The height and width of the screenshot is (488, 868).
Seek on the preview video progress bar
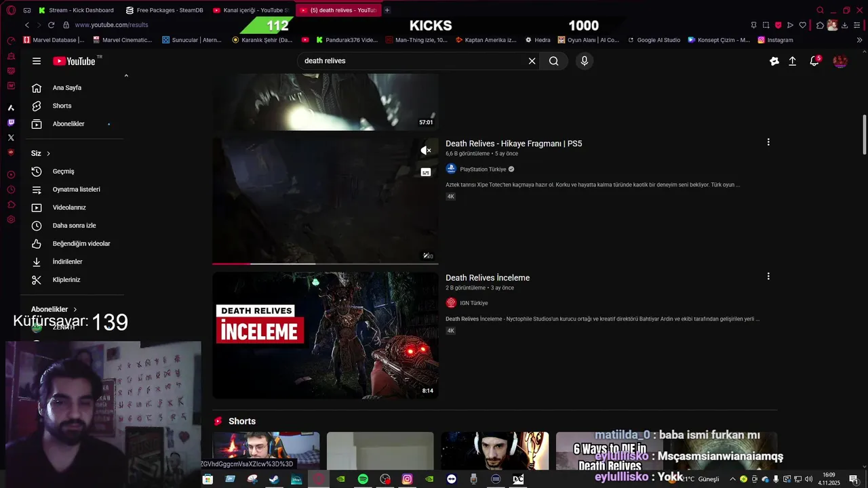[x=325, y=264]
